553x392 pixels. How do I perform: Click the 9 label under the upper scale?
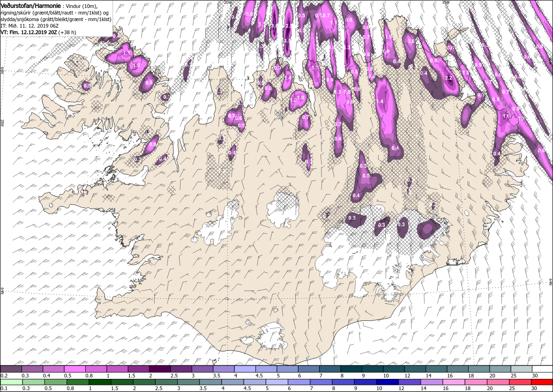point(363,376)
